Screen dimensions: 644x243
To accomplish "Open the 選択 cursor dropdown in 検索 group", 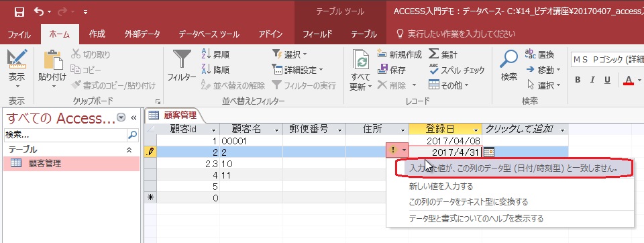I will [x=544, y=85].
